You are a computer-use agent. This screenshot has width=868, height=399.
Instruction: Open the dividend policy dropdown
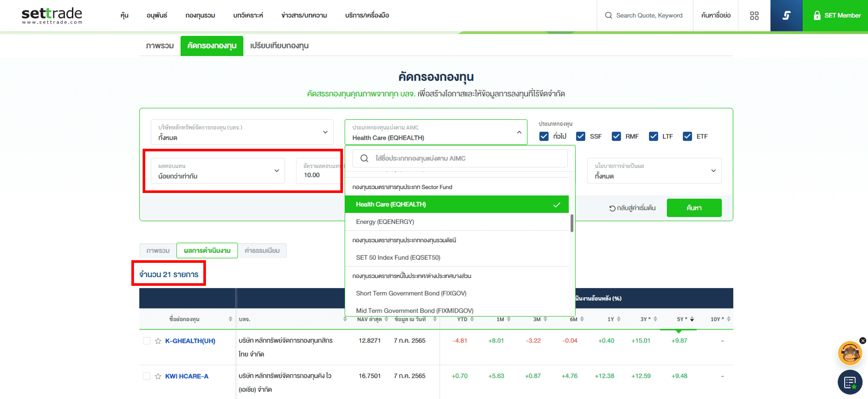tap(654, 171)
